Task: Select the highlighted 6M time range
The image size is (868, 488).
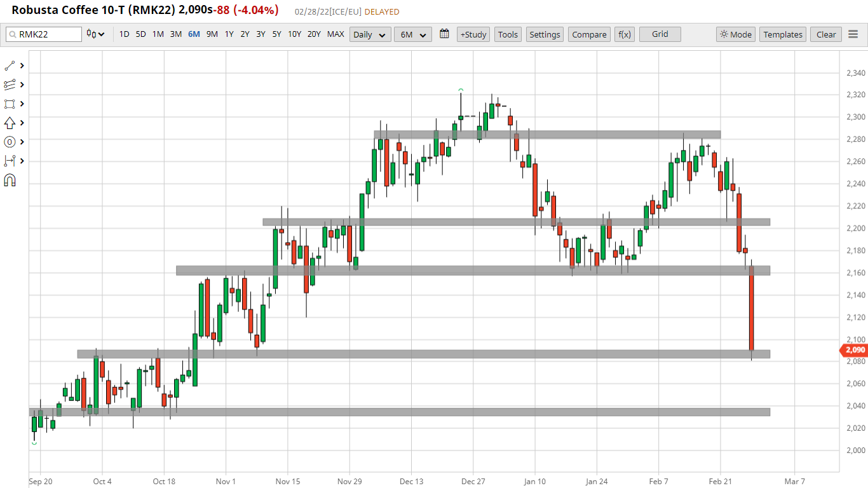Action: point(194,34)
